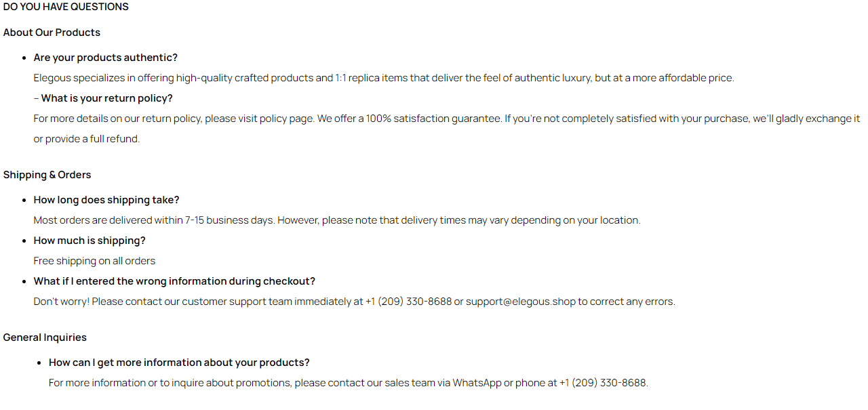
Task: Click the 'DO YOU HAVE QUESTIONS' heading
Action: [x=66, y=7]
